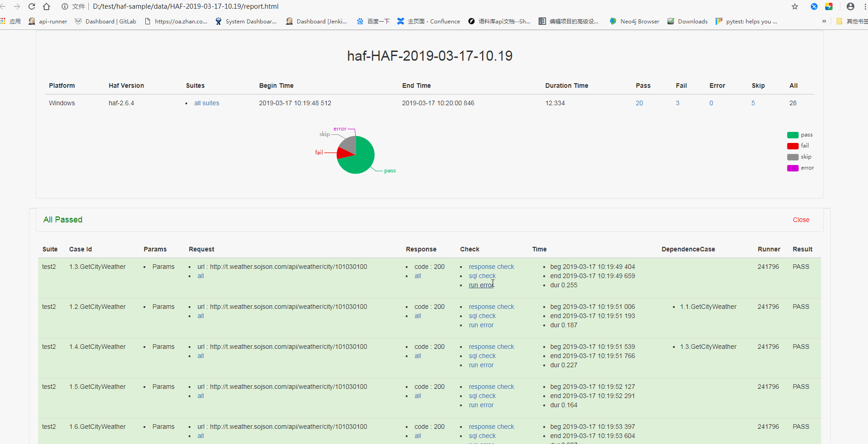The height and width of the screenshot is (444, 868).
Task: Reload the report page
Action: [x=32, y=6]
